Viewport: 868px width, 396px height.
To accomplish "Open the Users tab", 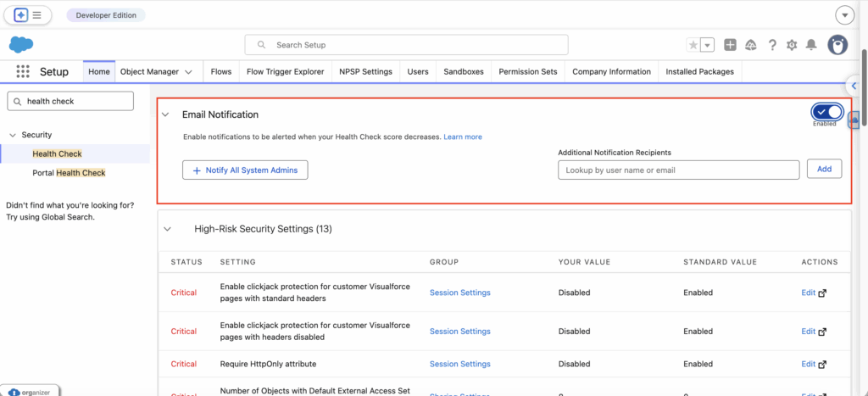I will [x=418, y=71].
